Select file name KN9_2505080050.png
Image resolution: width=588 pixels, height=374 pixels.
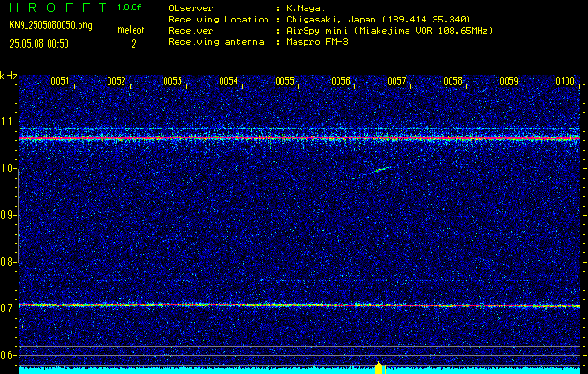tap(50, 25)
